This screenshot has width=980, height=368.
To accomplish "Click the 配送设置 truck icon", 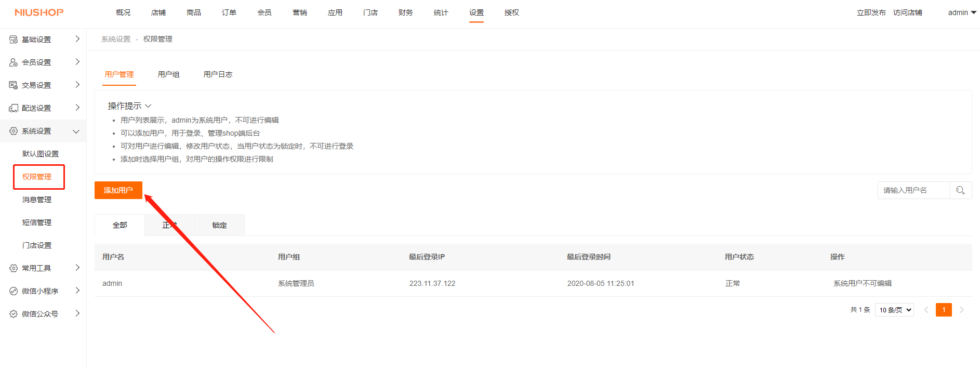I will [14, 108].
